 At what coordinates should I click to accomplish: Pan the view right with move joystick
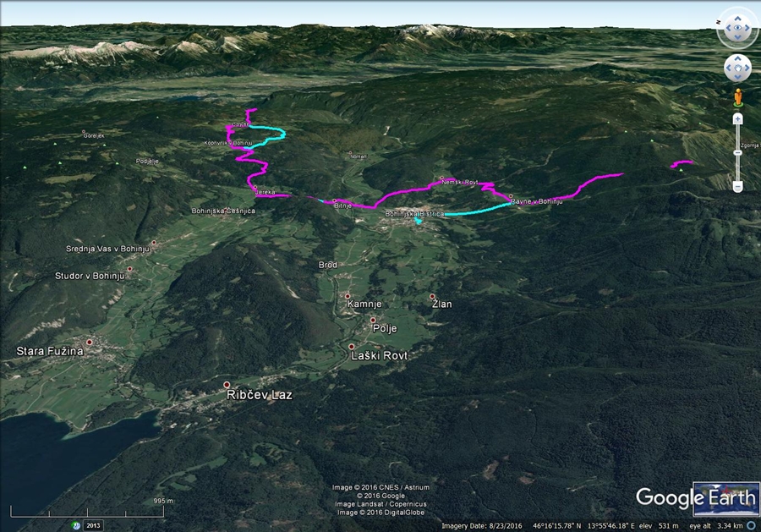click(747, 68)
